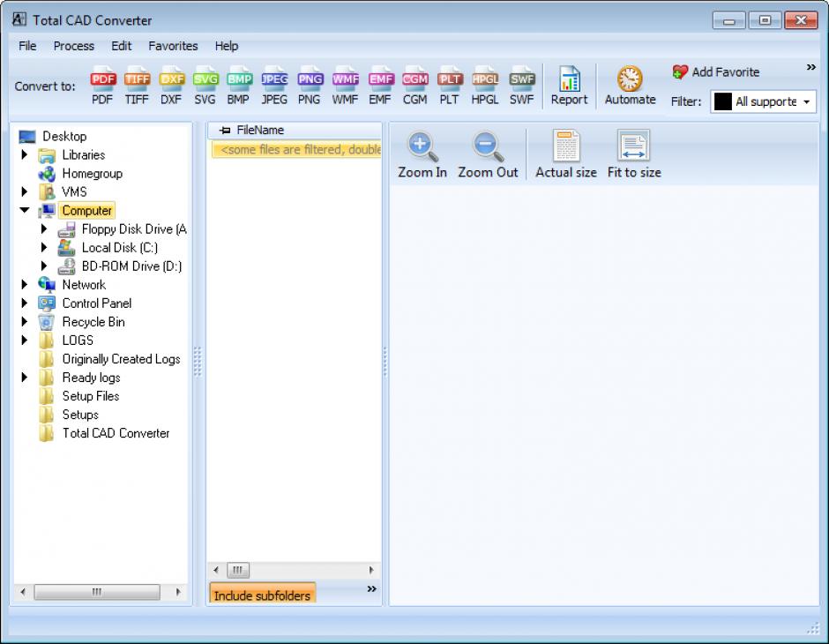Show hidden toolbar items chevron
Screen dimensions: 829x644
tap(811, 67)
